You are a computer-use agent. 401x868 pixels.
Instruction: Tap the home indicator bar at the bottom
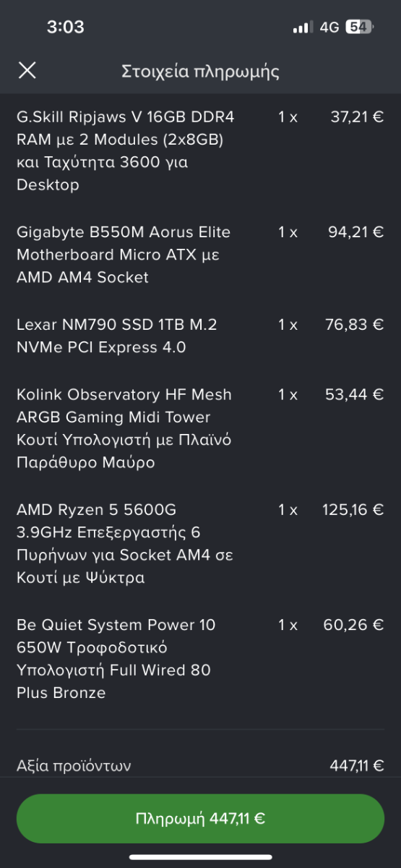(200, 857)
